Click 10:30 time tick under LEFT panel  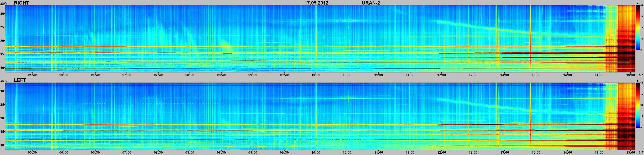347,152
